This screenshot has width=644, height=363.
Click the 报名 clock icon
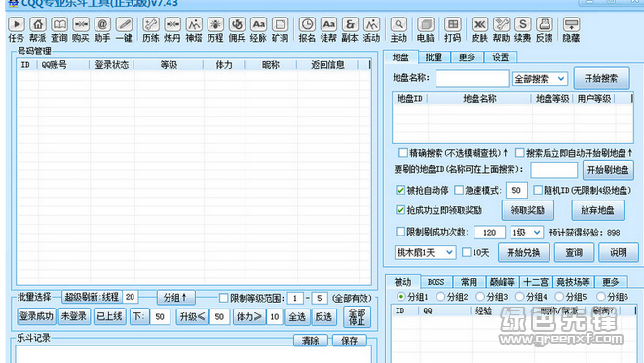click(307, 24)
